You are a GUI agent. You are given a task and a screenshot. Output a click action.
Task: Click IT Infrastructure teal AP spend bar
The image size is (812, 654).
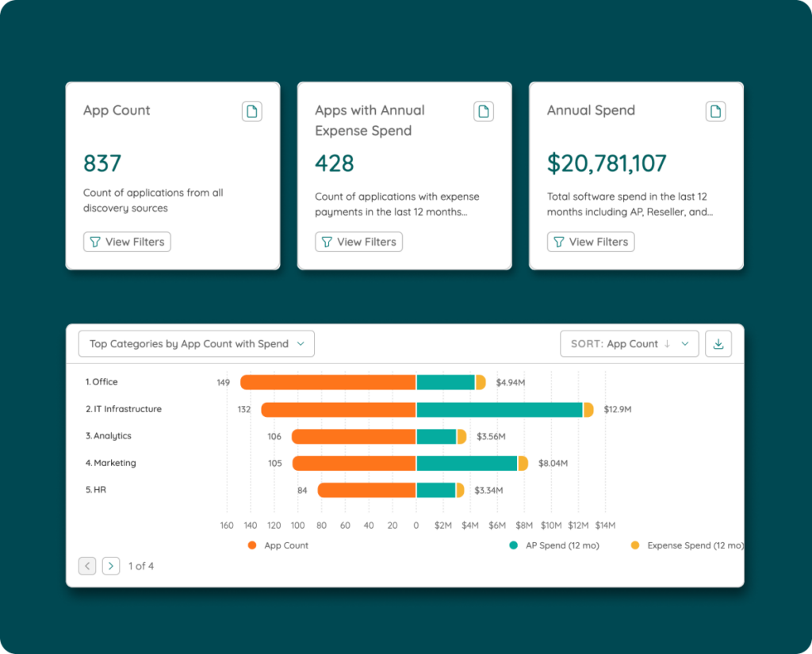500,410
